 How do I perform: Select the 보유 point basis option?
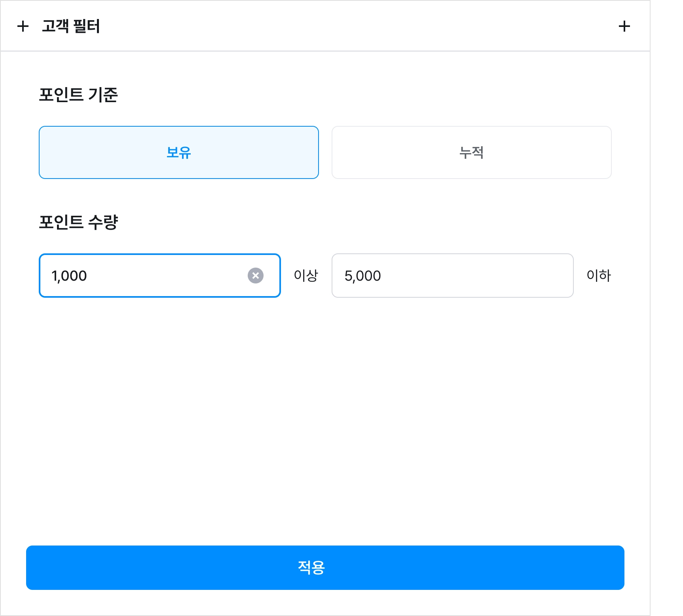click(179, 152)
